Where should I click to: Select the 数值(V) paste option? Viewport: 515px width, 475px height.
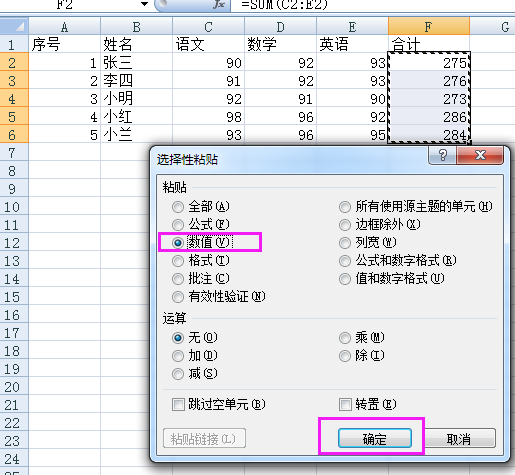[x=203, y=242]
